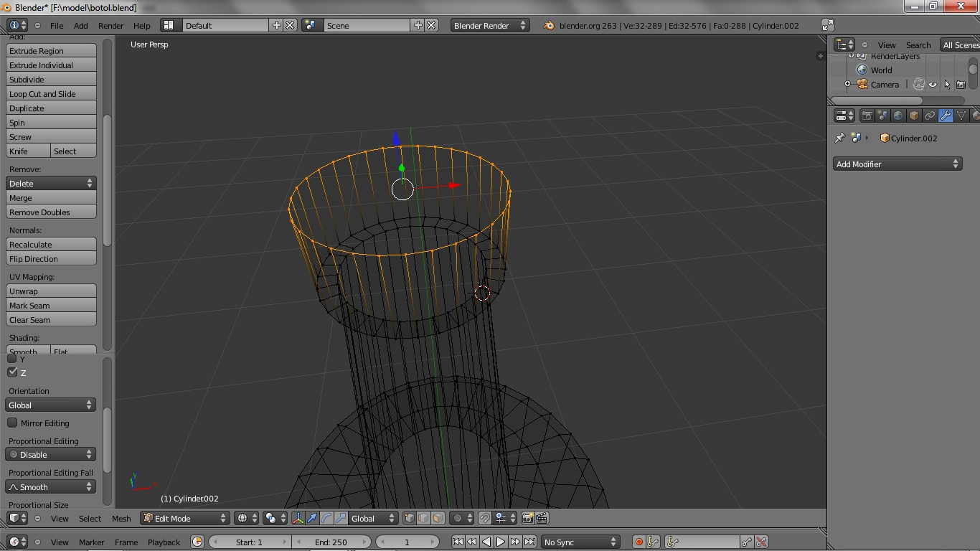980x551 pixels.
Task: Open the Proportional Editing Falloff Smooth dropdown
Action: click(x=51, y=486)
